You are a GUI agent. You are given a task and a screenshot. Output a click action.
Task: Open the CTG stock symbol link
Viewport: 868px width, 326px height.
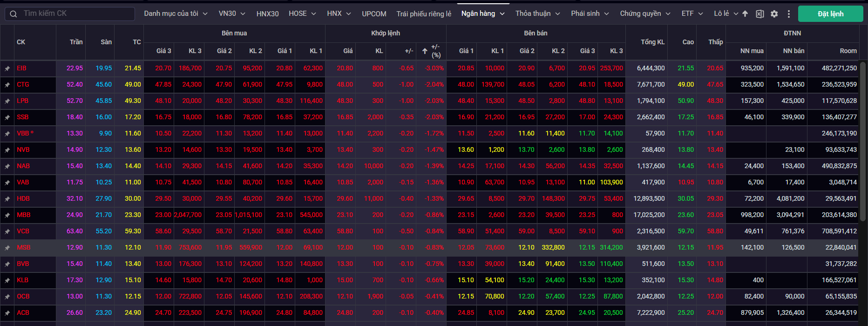23,84
